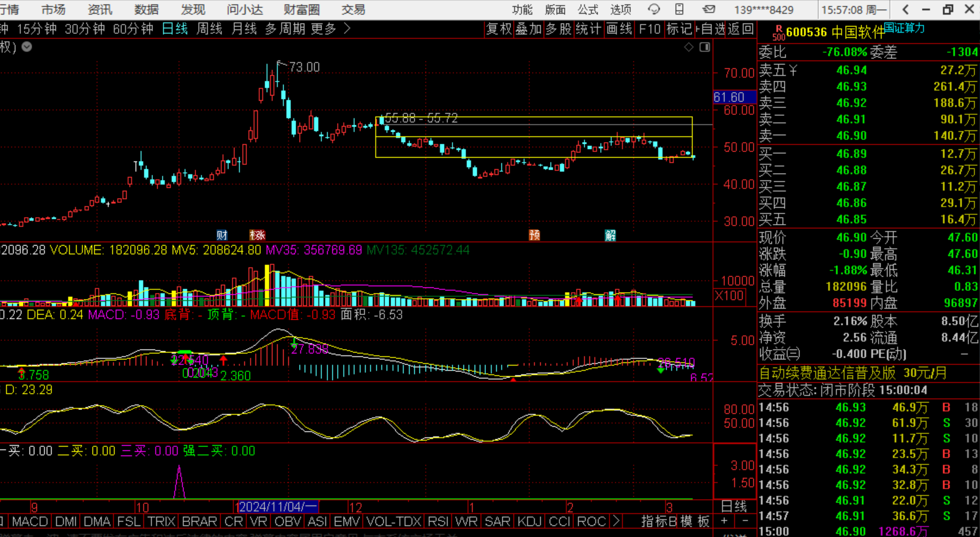Click the back arrow in the title bar
The height and width of the screenshot is (537, 980).
pyautogui.click(x=905, y=9)
